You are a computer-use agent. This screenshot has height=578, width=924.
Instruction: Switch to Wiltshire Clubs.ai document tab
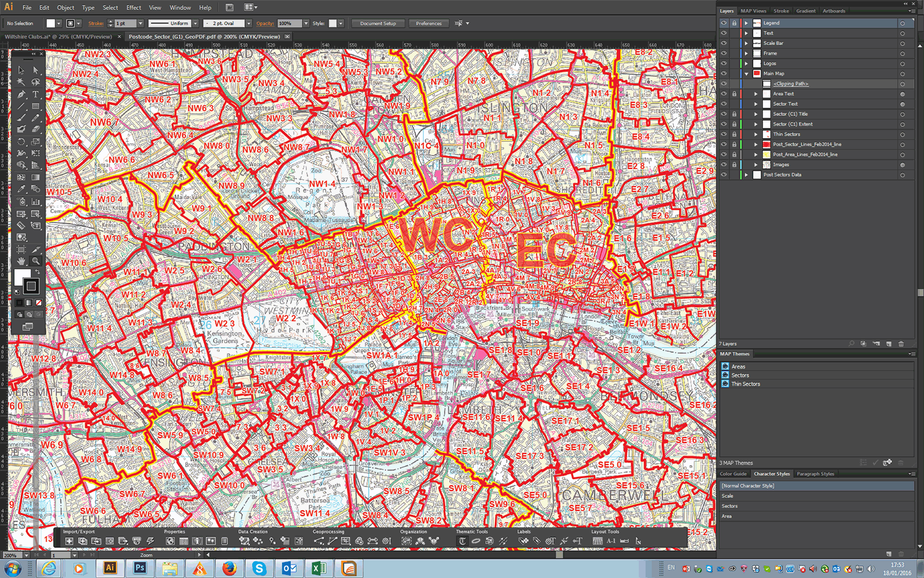pos(59,36)
